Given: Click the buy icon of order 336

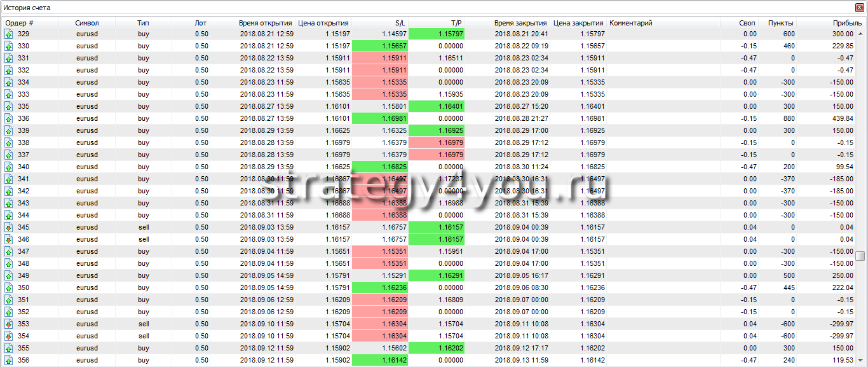Looking at the screenshot, I should point(9,118).
